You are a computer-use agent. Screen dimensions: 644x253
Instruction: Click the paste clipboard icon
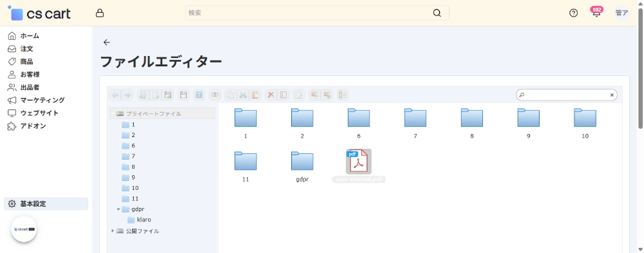[255, 95]
